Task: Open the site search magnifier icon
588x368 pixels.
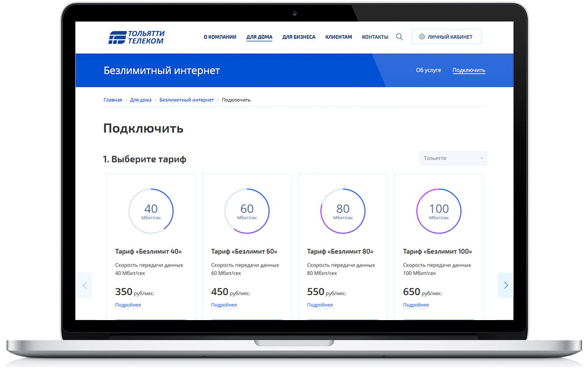Action: [x=399, y=37]
